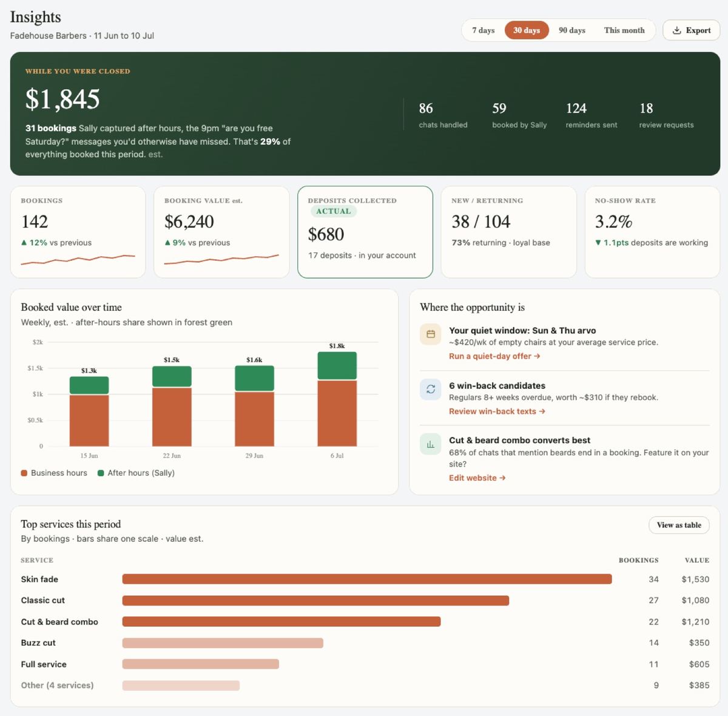Click the Insights page heading
Viewport: 728px width, 716px height.
[x=35, y=18]
